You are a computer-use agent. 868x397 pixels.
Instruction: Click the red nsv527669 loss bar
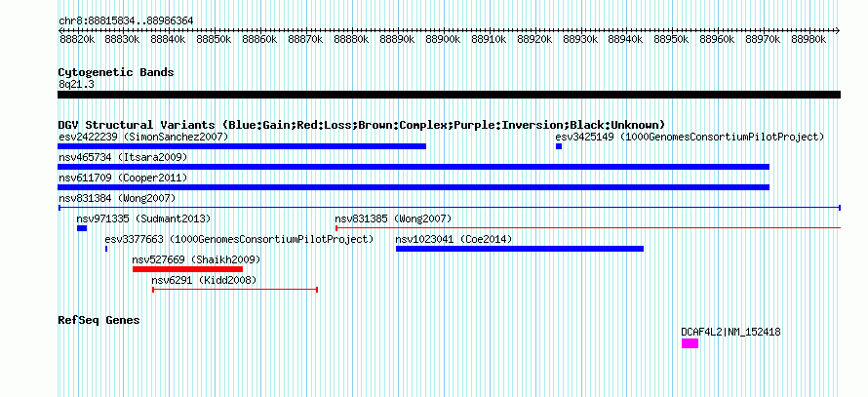click(187, 269)
